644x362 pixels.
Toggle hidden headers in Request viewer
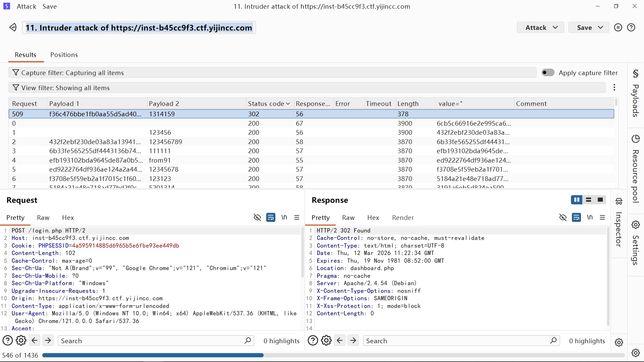(x=257, y=218)
